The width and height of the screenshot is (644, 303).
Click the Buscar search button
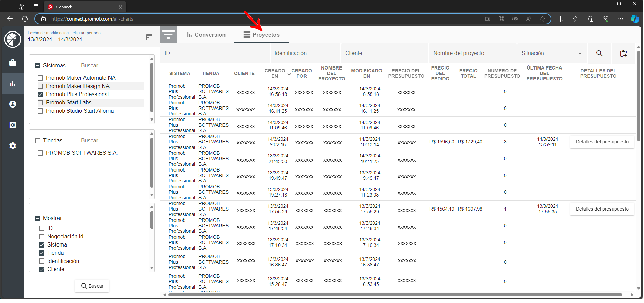[92, 286]
